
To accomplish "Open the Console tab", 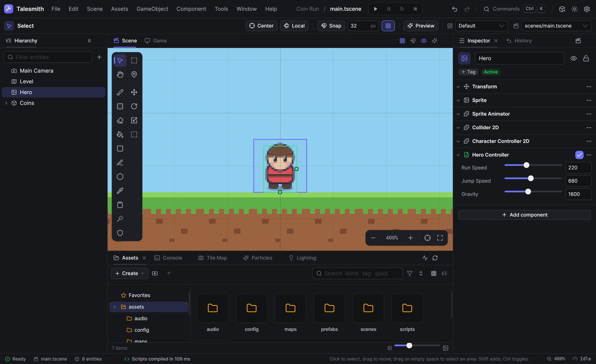I will point(168,258).
